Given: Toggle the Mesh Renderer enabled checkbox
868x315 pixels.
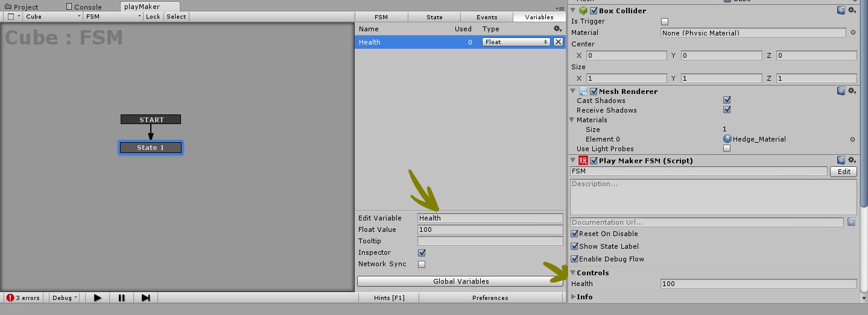Looking at the screenshot, I should point(594,91).
